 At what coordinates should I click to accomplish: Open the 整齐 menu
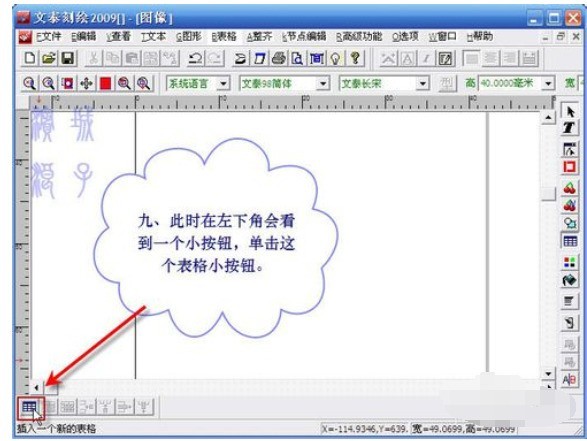259,36
